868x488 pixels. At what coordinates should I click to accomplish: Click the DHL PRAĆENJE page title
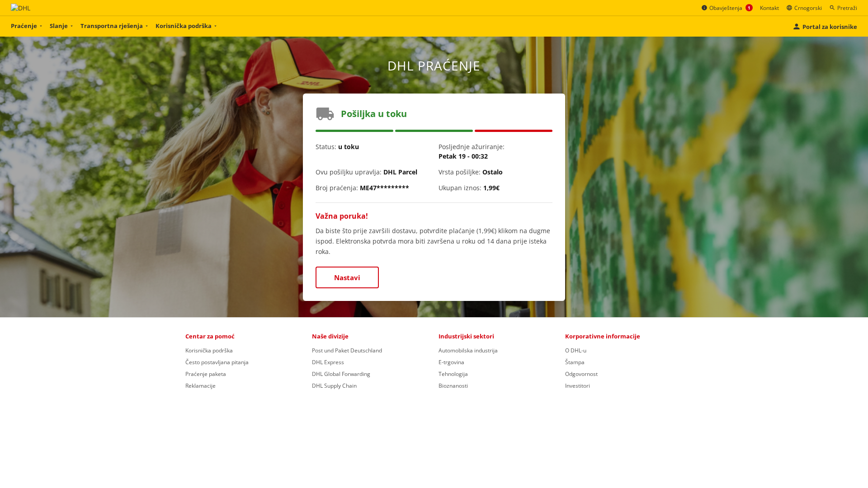pyautogui.click(x=434, y=66)
